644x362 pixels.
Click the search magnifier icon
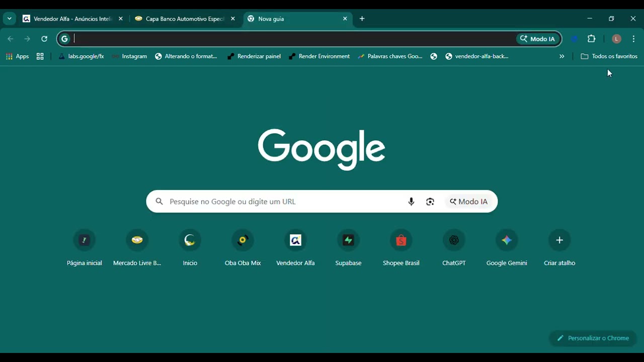(x=159, y=202)
